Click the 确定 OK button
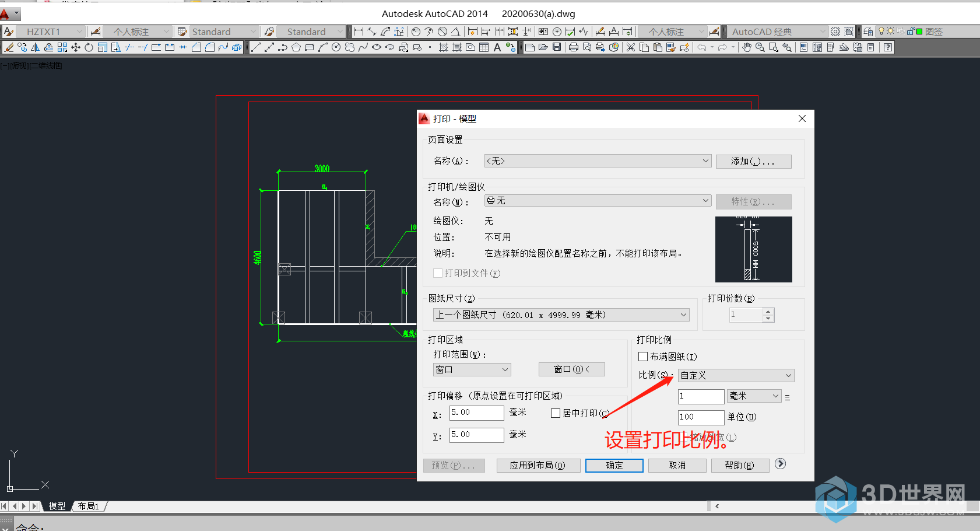This screenshot has width=980, height=531. click(x=614, y=465)
